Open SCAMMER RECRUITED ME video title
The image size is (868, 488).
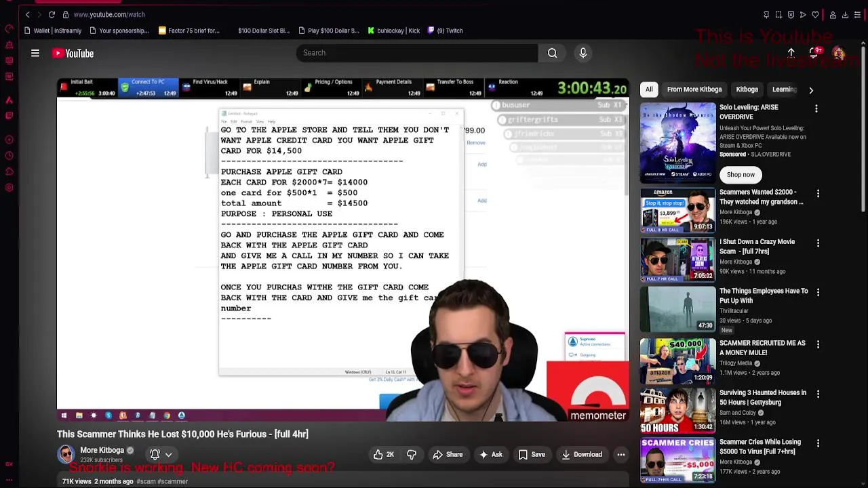(x=762, y=348)
